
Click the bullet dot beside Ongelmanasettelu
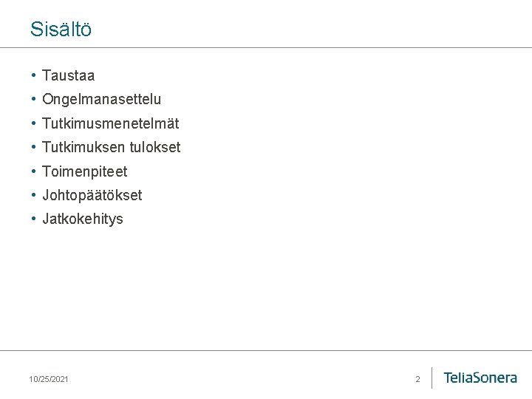[33, 99]
